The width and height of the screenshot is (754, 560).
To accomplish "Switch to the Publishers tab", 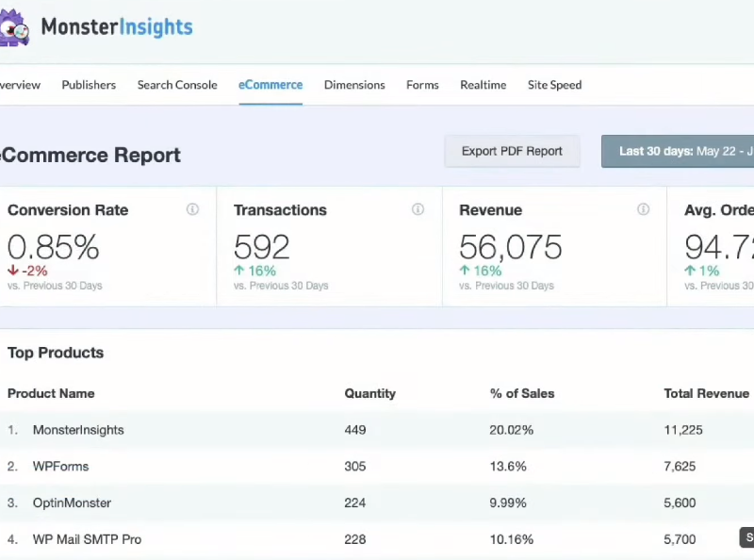I will pos(89,85).
